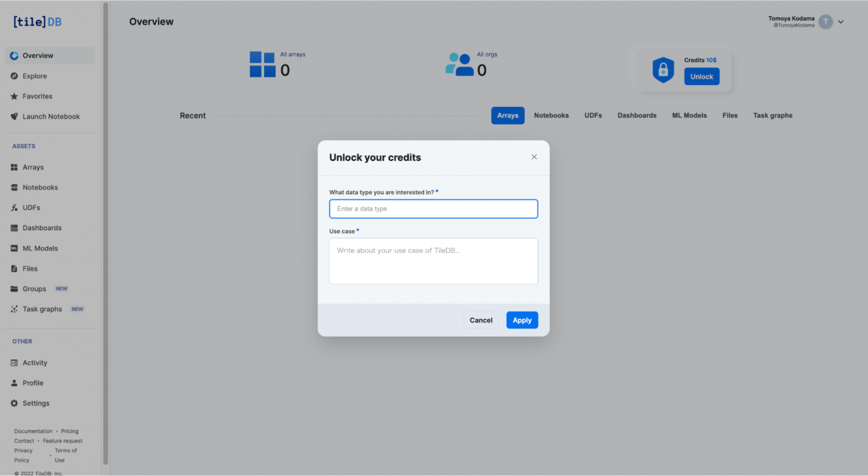868x476 pixels.
Task: Open the Documentation link
Action: [33, 431]
